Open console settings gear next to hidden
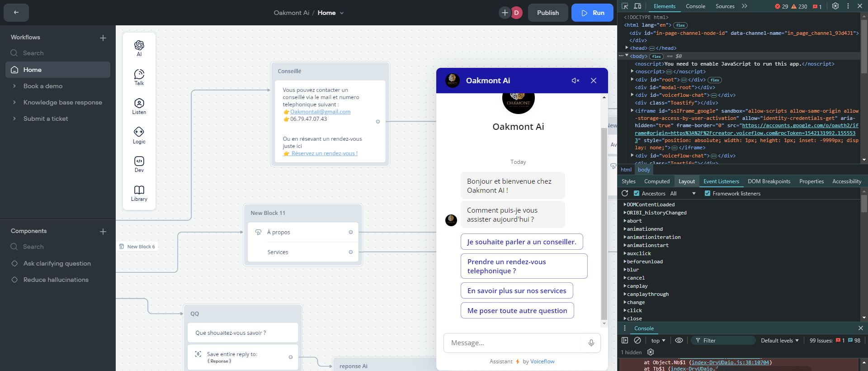868x371 pixels. (x=651, y=352)
